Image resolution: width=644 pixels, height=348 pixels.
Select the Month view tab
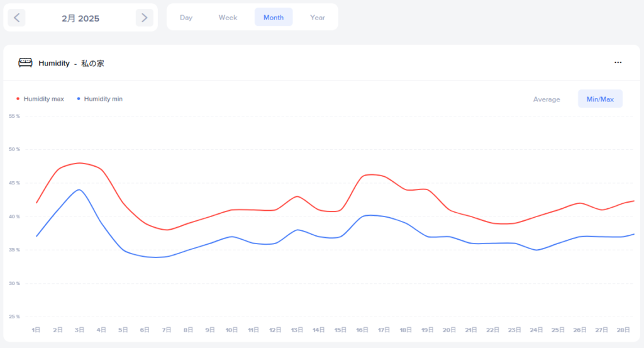[x=274, y=18]
